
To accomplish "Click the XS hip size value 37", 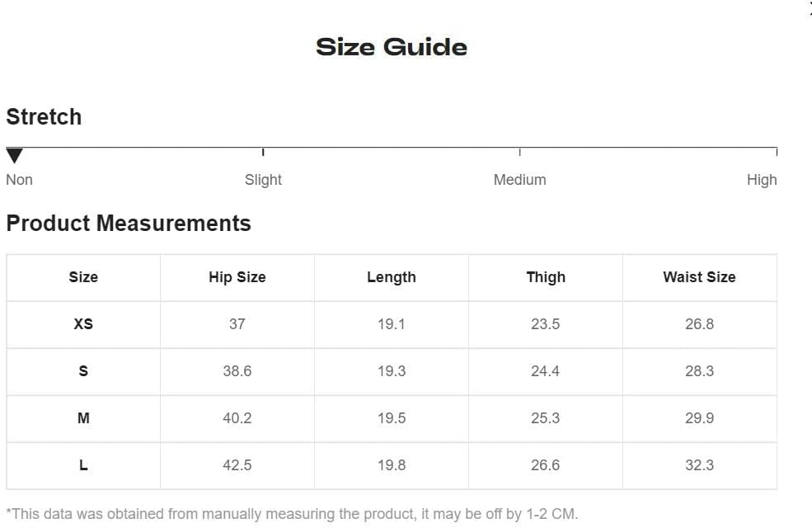I will click(x=237, y=324).
